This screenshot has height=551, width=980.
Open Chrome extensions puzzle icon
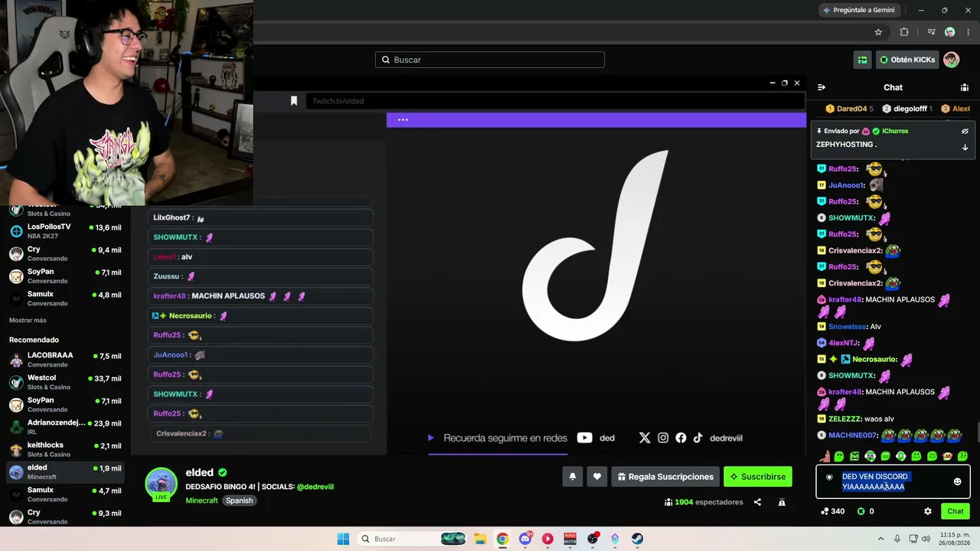click(904, 32)
